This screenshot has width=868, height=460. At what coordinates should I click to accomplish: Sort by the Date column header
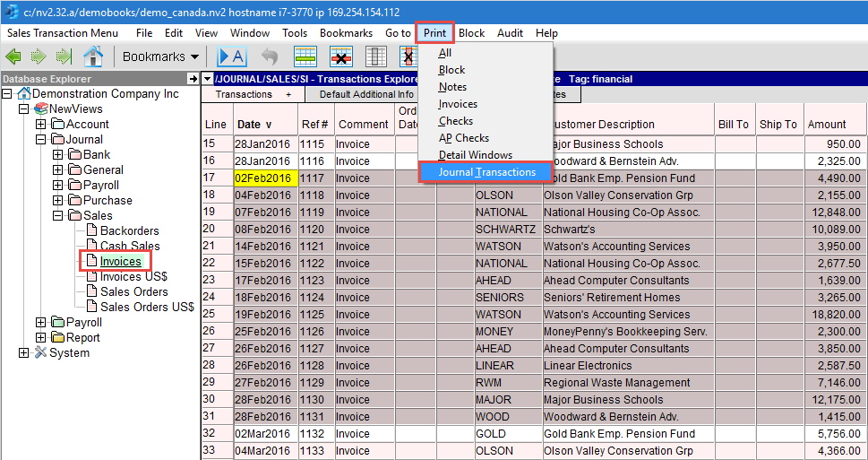pyautogui.click(x=254, y=125)
